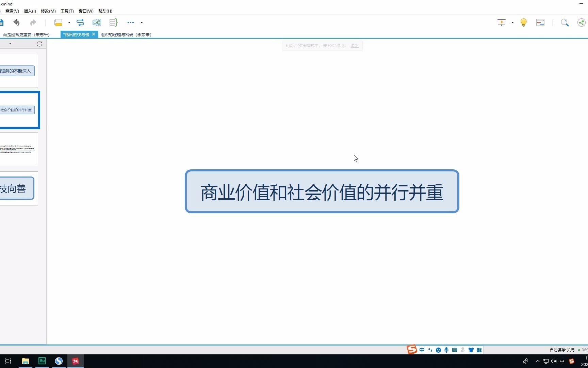This screenshot has width=588, height=368.
Task: Open the 窗口(W) menu
Action: pos(86,11)
